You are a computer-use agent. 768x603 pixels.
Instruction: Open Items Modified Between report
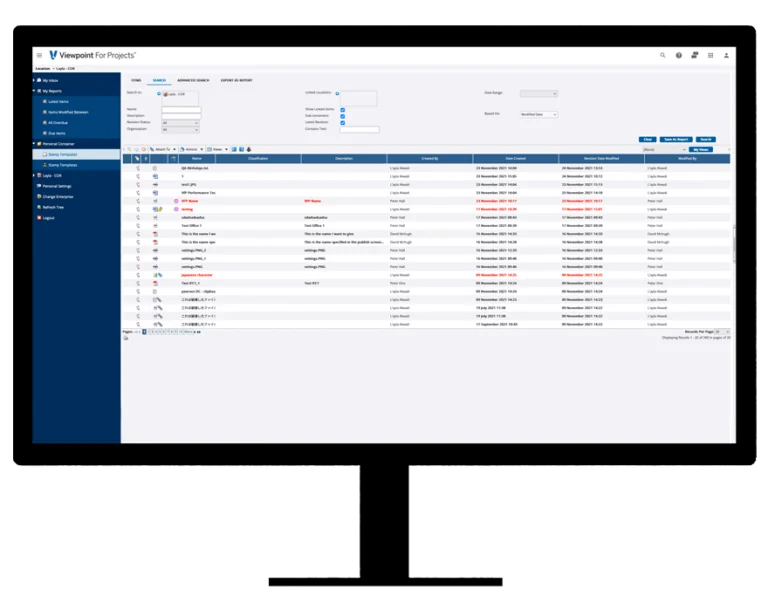click(x=66, y=112)
